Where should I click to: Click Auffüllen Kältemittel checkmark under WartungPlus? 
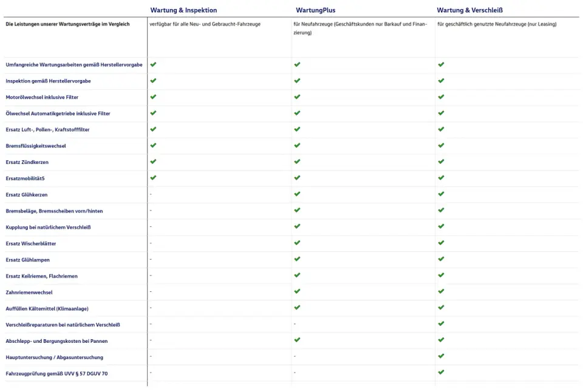[297, 307]
